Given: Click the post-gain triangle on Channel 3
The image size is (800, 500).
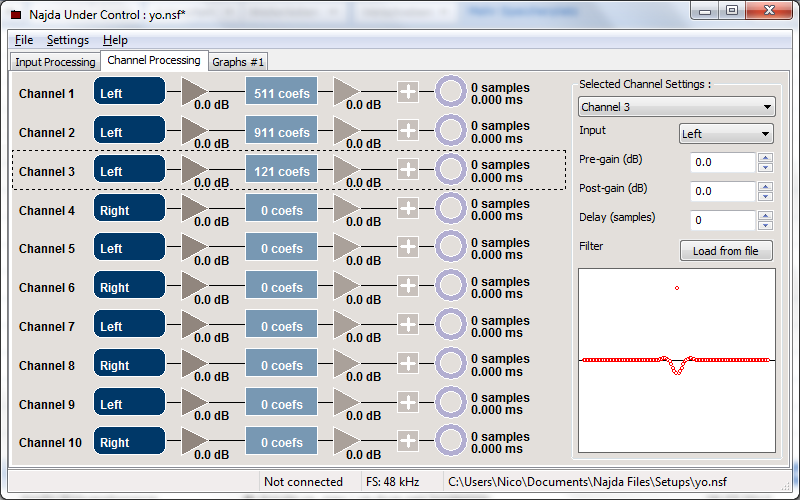Looking at the screenshot, I should point(346,169).
